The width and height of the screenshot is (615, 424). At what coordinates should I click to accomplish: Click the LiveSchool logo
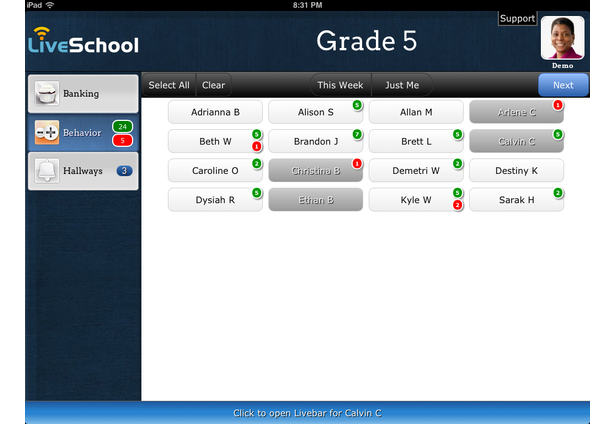pos(83,41)
